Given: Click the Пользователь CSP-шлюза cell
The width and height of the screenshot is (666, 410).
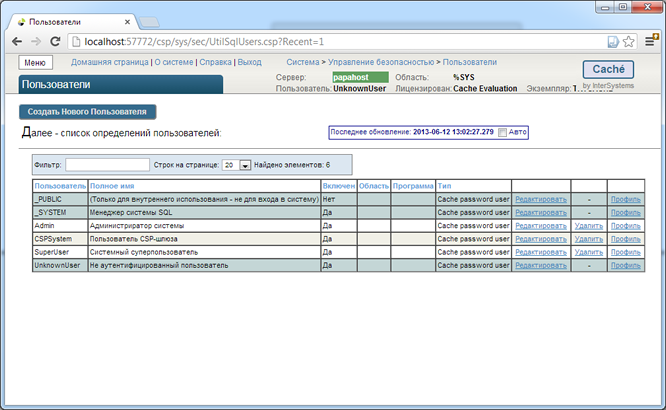Looking at the screenshot, I should [x=204, y=239].
